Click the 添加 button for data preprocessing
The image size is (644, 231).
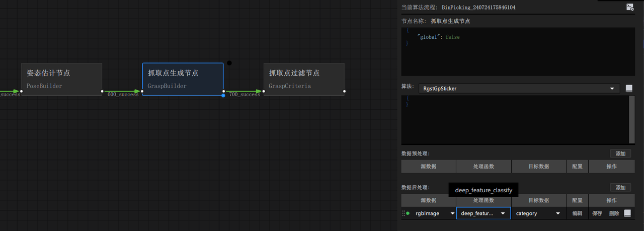620,153
